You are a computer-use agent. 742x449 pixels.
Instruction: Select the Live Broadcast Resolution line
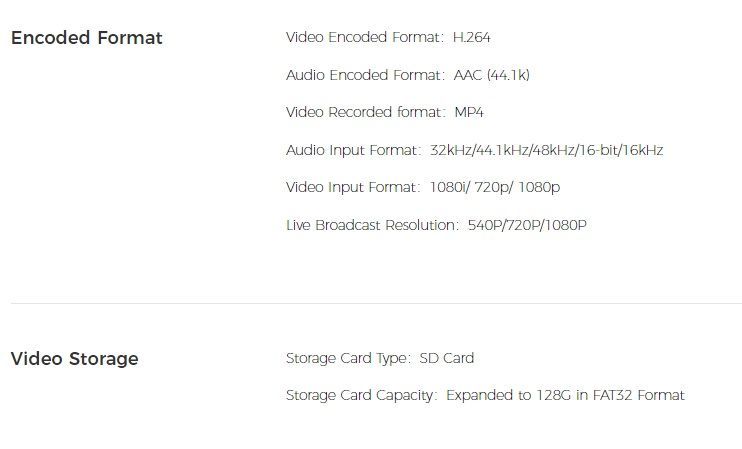(436, 225)
